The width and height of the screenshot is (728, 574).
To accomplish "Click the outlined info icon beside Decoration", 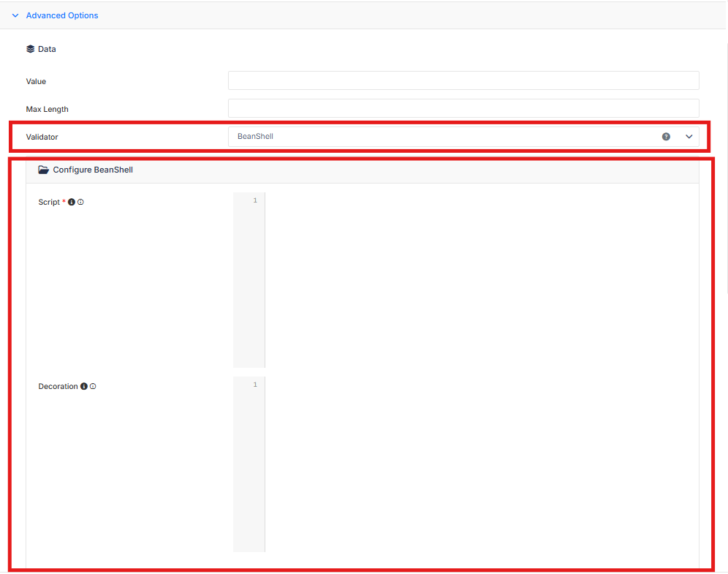I will (x=93, y=386).
